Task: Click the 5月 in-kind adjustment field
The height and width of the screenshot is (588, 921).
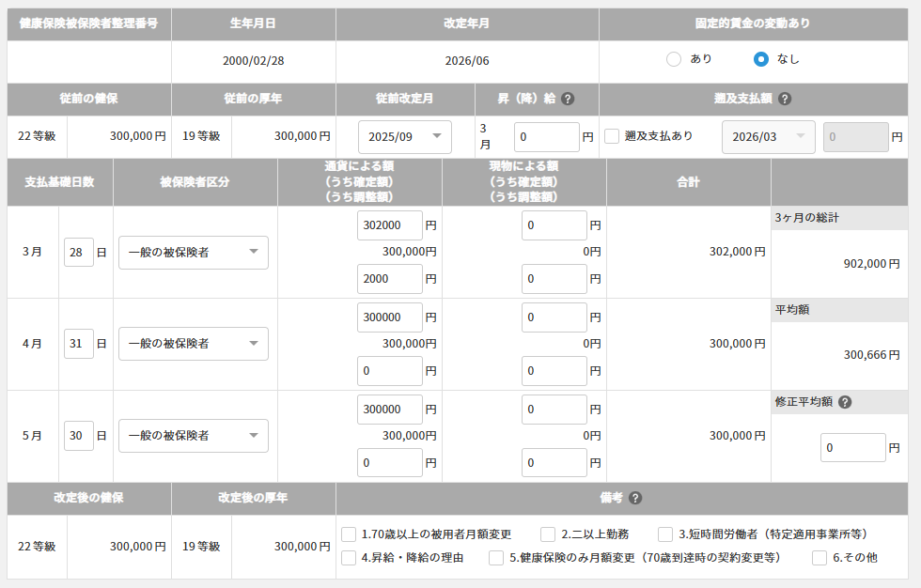Action: point(554,463)
